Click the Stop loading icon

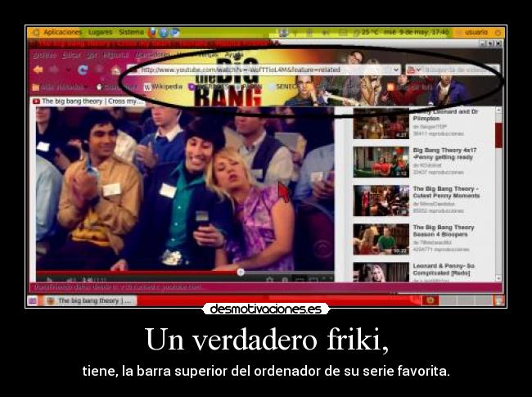pos(99,70)
